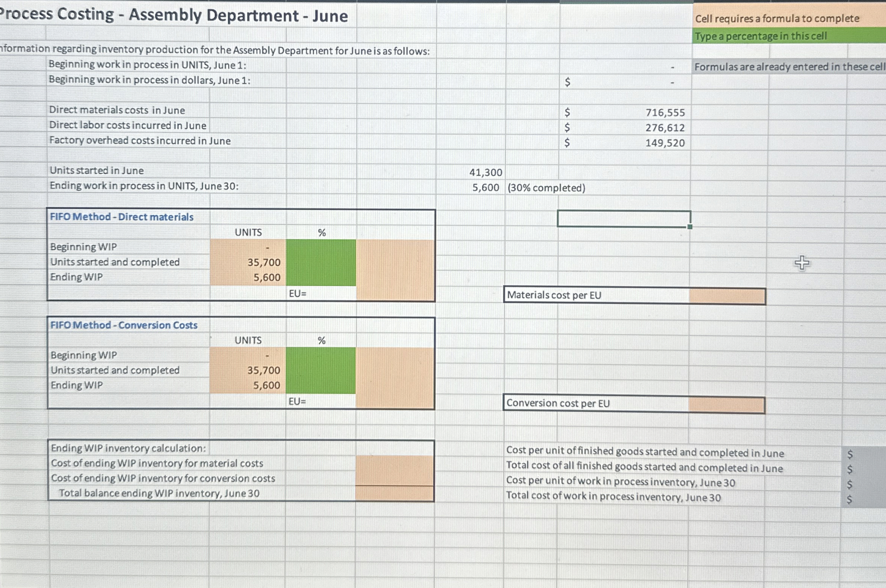Select 'Total cost of all finished goods started and completed in June' label

tap(644, 467)
